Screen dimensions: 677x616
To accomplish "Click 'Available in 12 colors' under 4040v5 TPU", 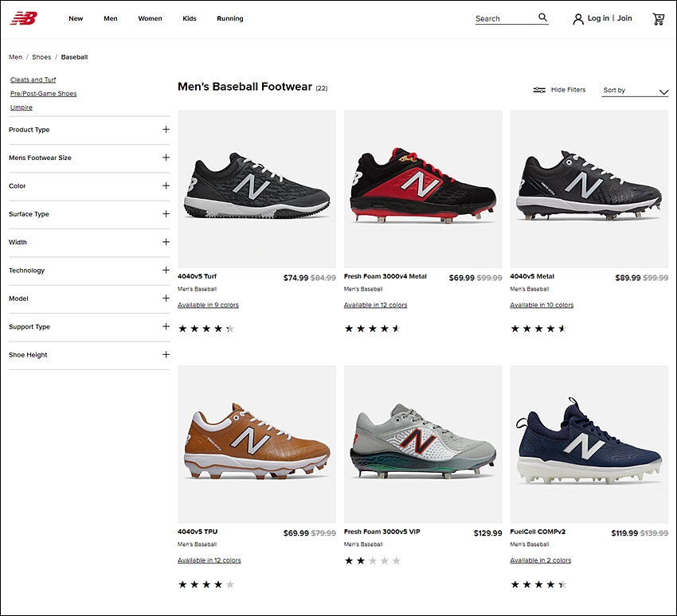I will (x=209, y=560).
